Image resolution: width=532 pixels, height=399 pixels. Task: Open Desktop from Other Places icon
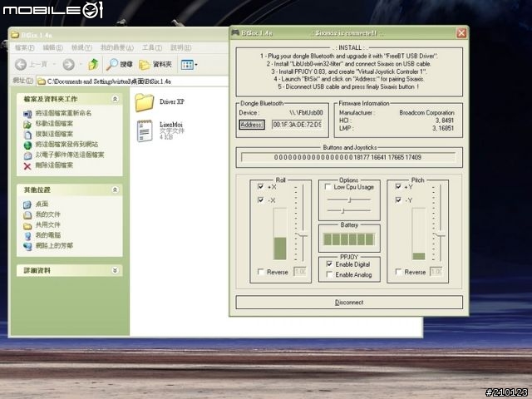[x=27, y=204]
